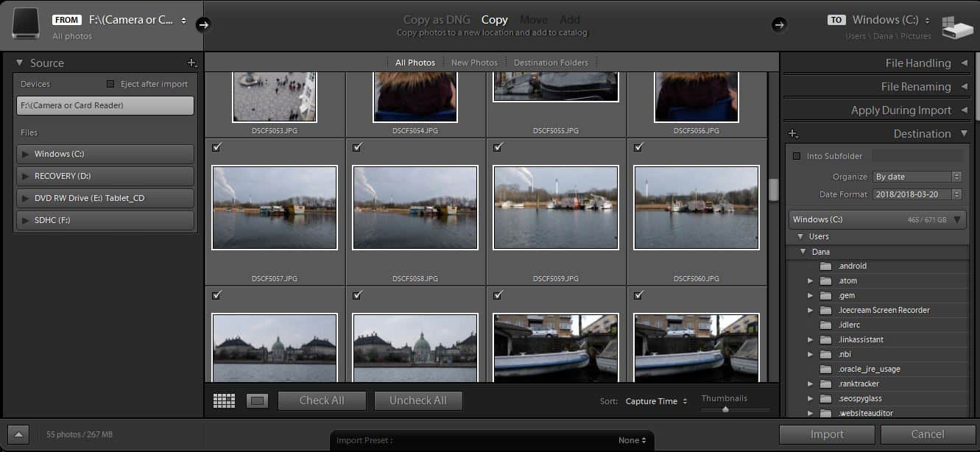
Task: Click the plus icon in Source panel
Action: (x=192, y=63)
